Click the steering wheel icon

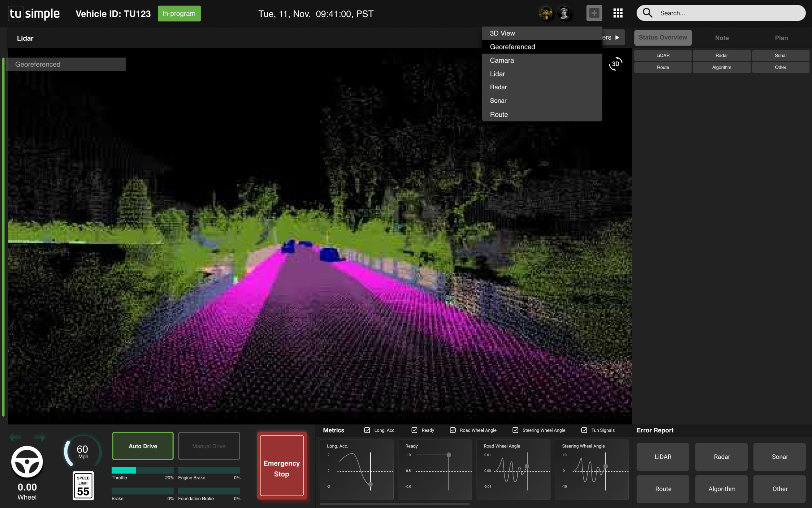27,462
